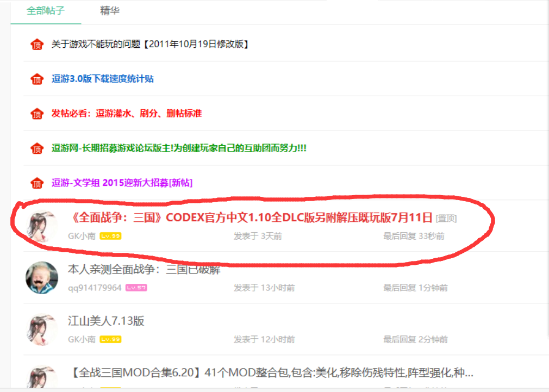Open GK小南 profile under the CODEX post

(82, 236)
